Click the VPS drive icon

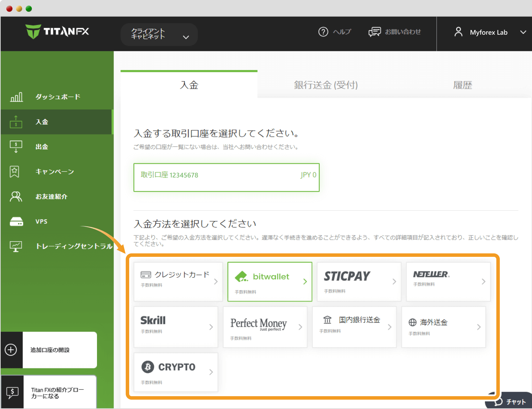point(16,221)
